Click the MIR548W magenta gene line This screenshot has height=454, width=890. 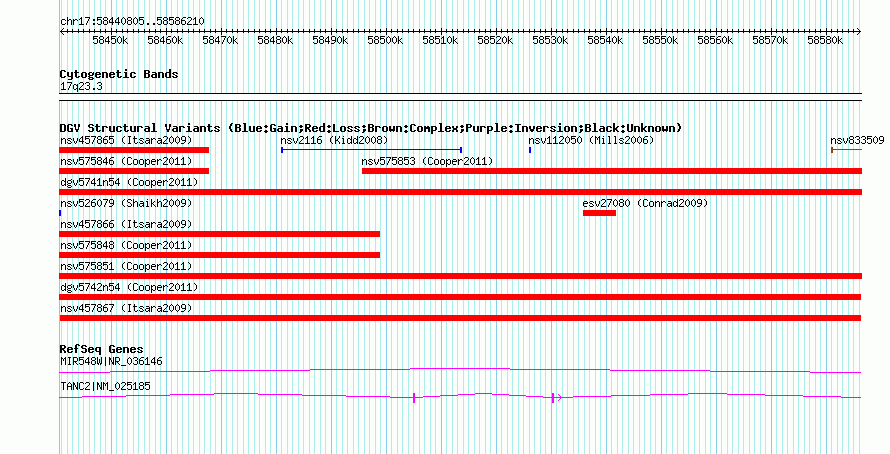tap(460, 371)
